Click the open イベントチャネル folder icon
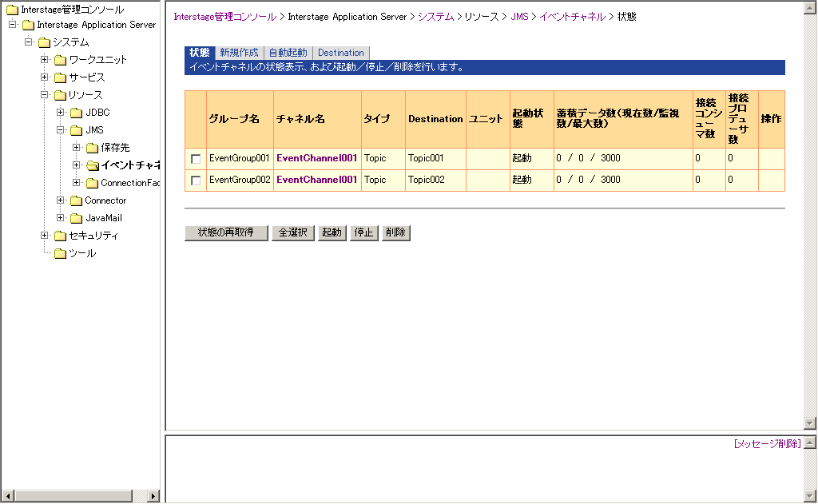 (x=93, y=166)
